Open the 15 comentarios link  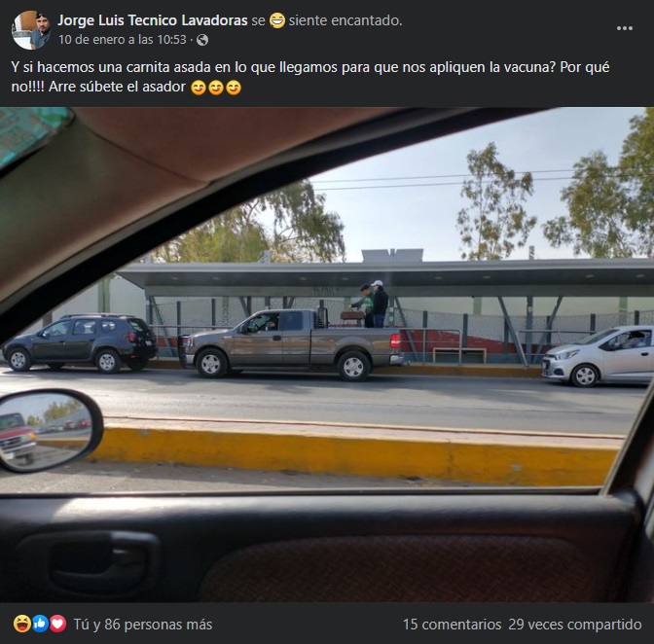pyautogui.click(x=452, y=625)
